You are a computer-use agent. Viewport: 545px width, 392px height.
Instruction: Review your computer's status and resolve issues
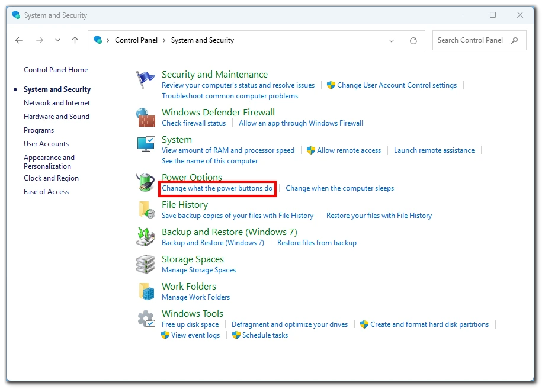[x=238, y=85]
